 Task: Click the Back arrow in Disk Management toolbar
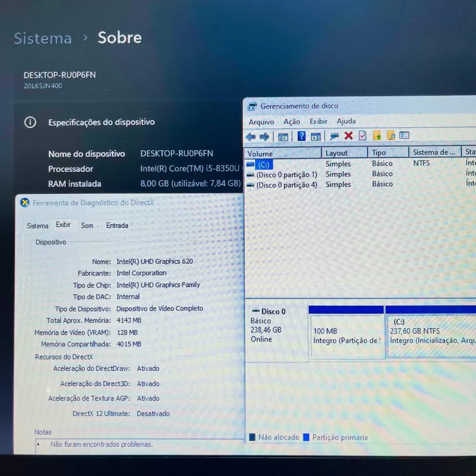[x=250, y=137]
